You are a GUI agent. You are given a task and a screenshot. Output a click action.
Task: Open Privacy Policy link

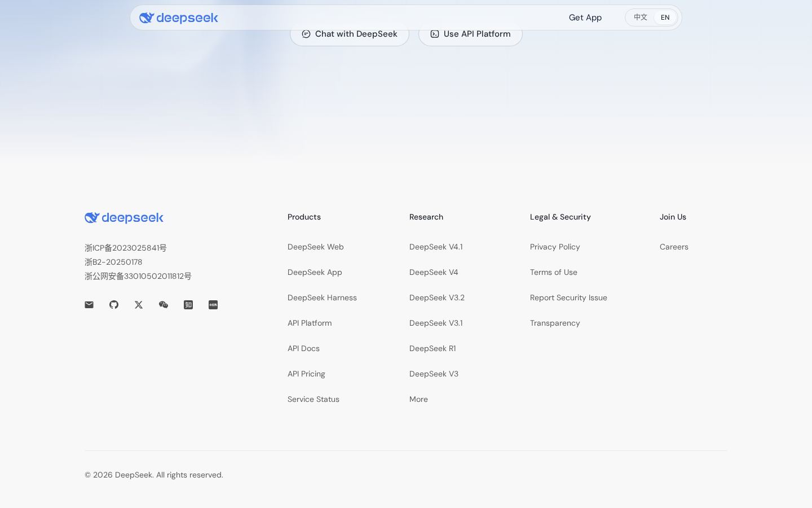[555, 247]
